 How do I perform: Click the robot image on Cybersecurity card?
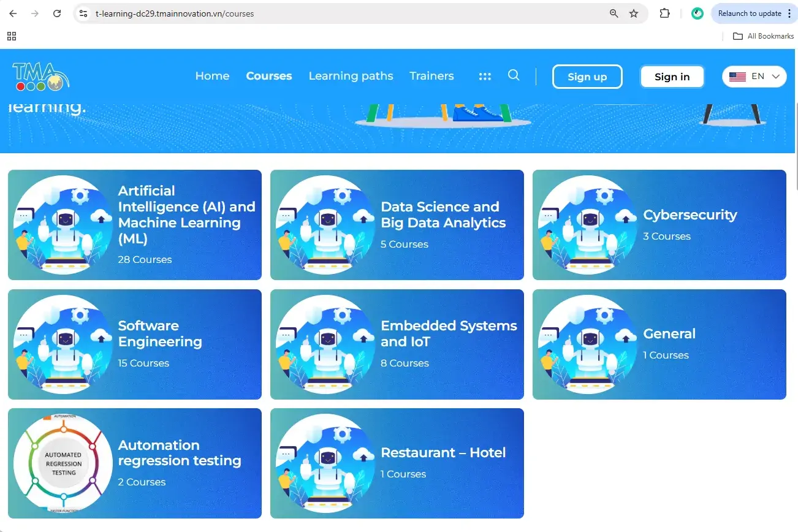(x=588, y=225)
